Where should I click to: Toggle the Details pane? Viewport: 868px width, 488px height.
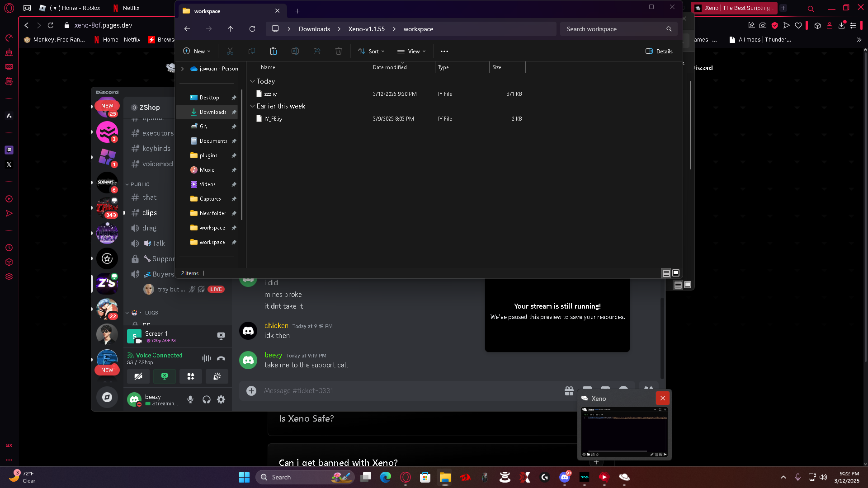659,52
